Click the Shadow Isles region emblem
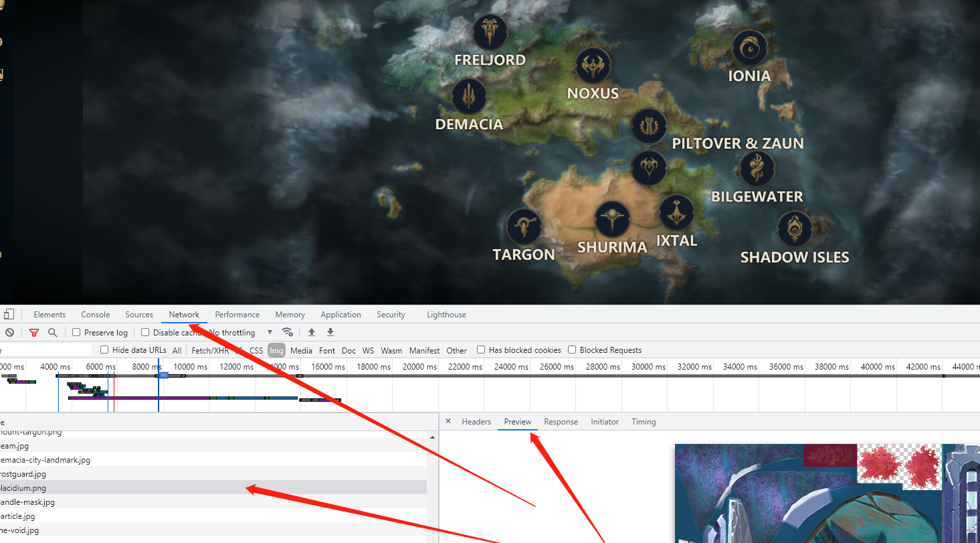Screen dimensions: 980x543 (x=795, y=228)
